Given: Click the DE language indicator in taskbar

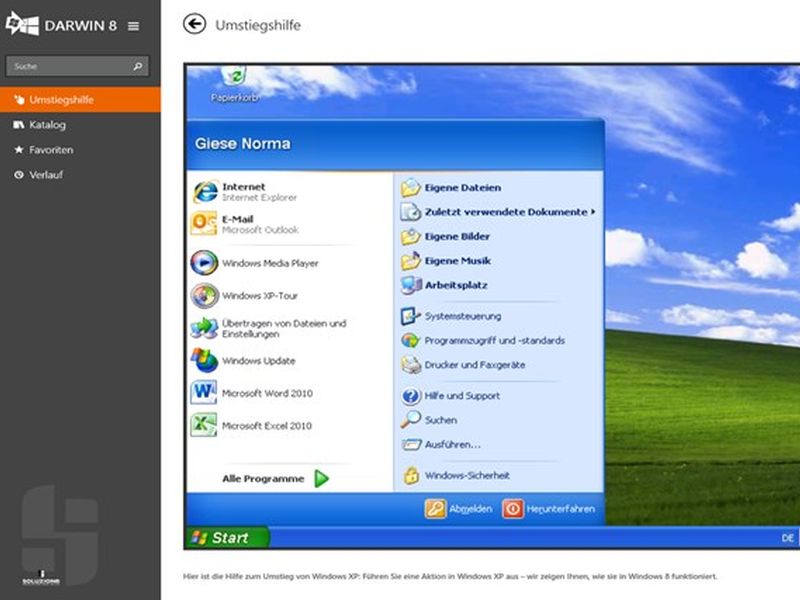Looking at the screenshot, I should click(787, 538).
